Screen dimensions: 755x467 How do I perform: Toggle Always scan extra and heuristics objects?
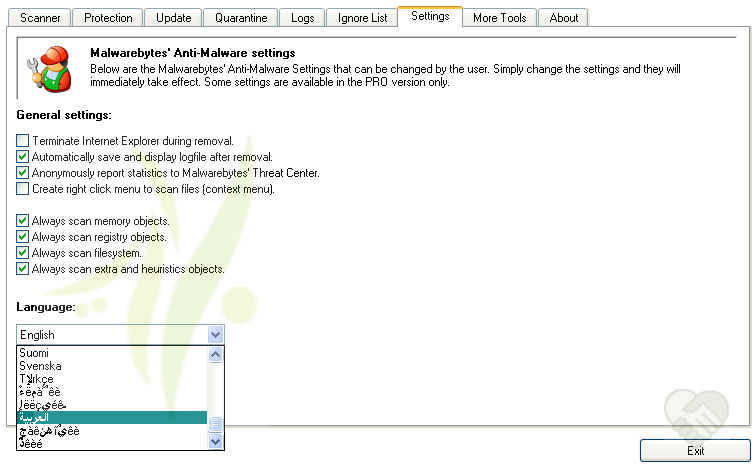(22, 268)
